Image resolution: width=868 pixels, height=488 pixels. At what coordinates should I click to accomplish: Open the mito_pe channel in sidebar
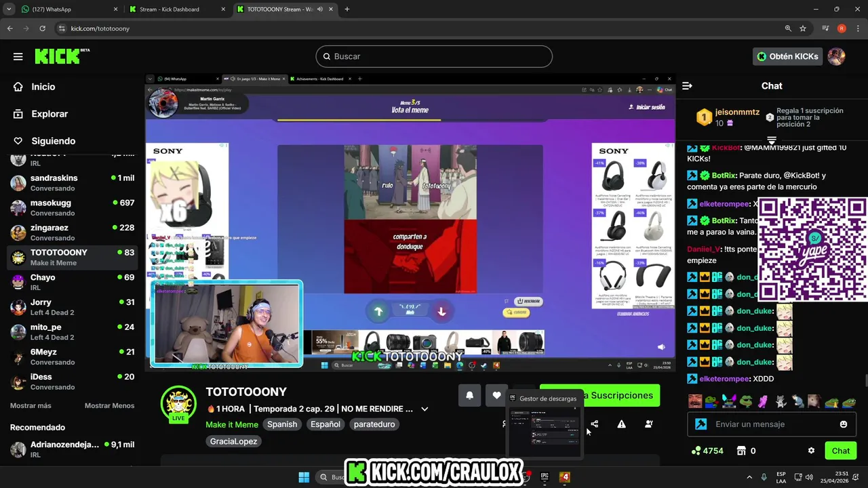[73, 332]
